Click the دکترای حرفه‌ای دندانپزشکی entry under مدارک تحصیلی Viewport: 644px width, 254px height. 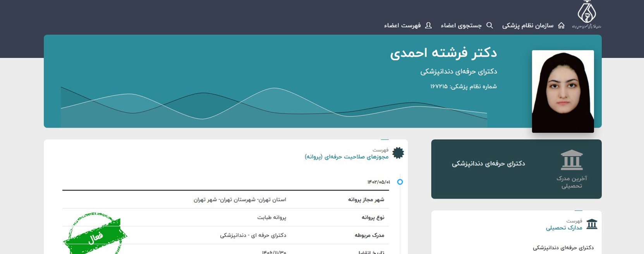(563, 247)
